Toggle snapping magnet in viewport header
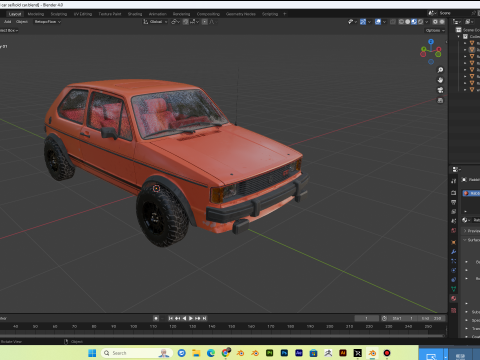This screenshot has width=480, height=360. [186, 22]
